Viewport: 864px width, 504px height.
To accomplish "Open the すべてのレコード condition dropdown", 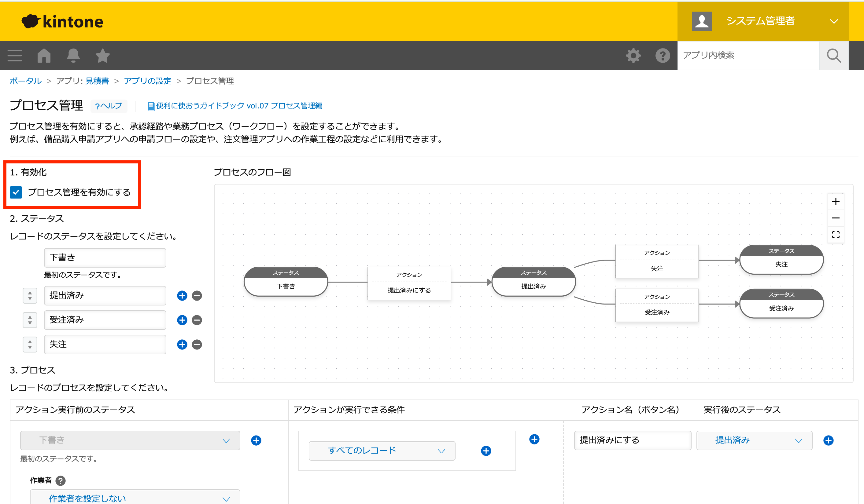I will click(381, 451).
